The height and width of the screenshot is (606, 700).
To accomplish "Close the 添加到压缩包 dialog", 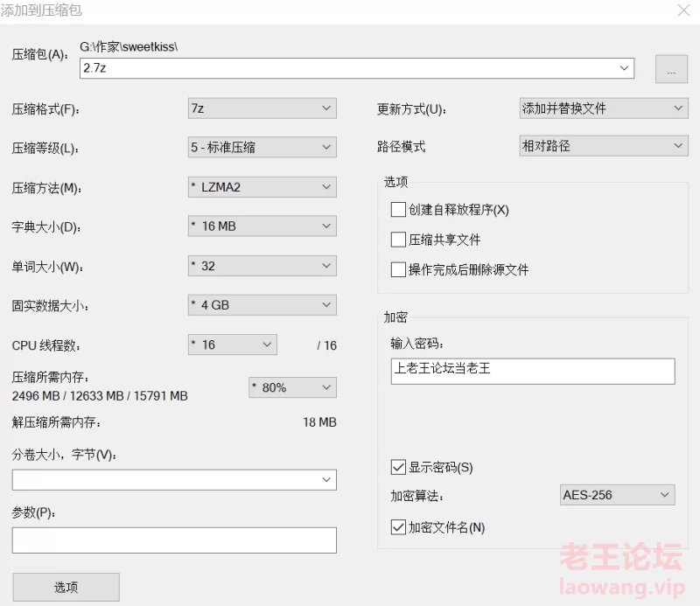I will point(683,10).
